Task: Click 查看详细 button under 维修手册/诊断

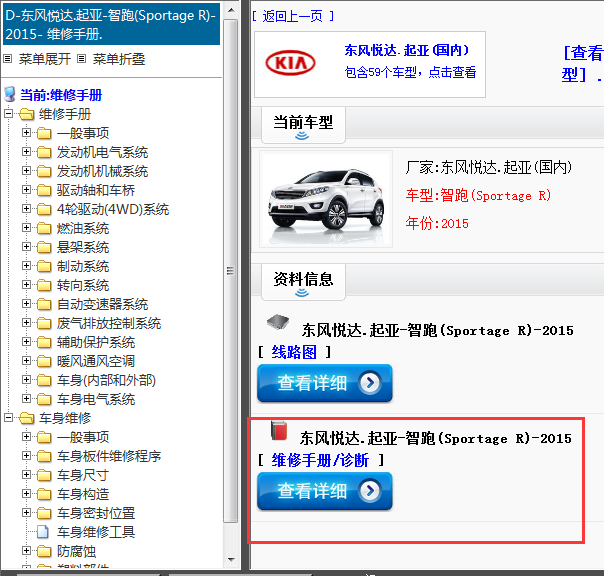Action: pos(325,491)
